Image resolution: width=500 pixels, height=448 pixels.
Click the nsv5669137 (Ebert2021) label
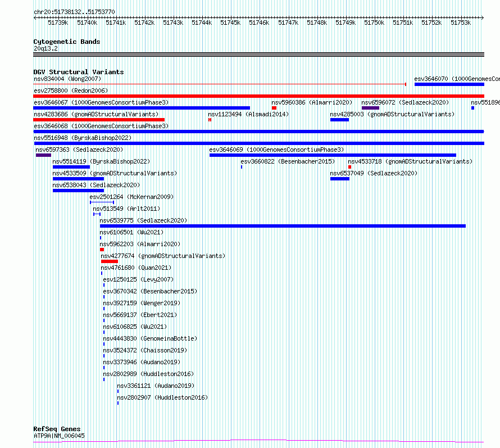[140, 315]
